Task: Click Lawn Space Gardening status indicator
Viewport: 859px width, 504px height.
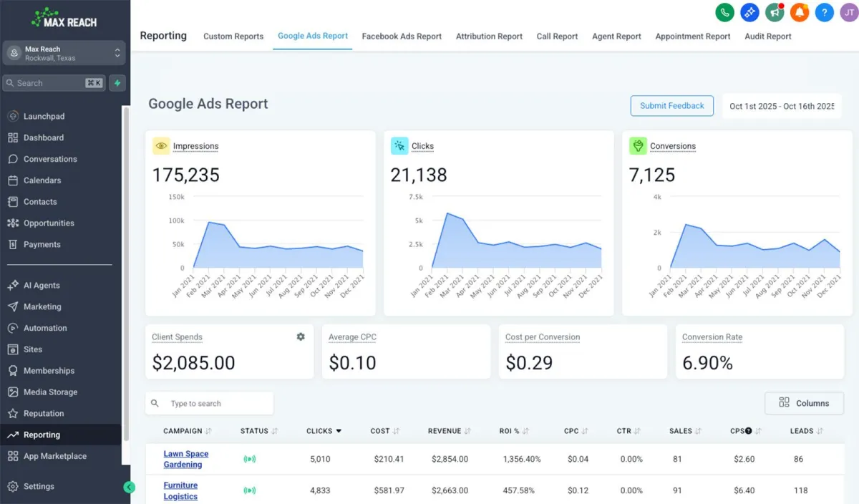Action: [250, 459]
